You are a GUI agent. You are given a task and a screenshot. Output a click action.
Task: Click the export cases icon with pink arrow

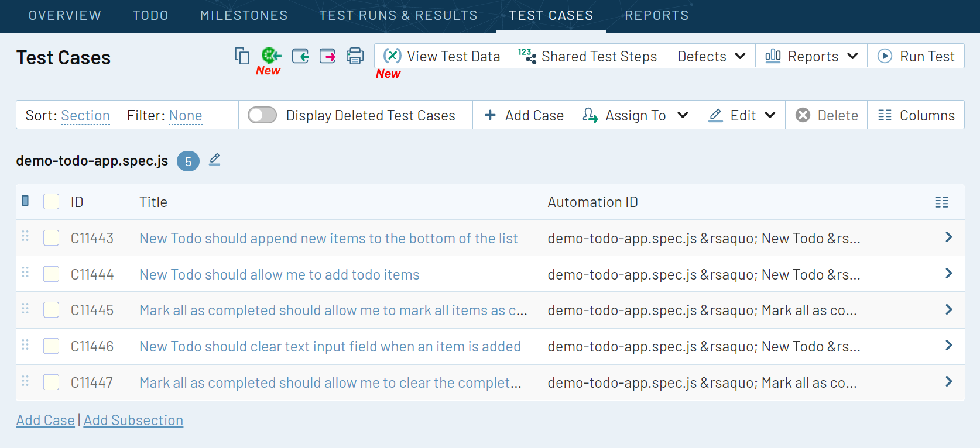[327, 56]
